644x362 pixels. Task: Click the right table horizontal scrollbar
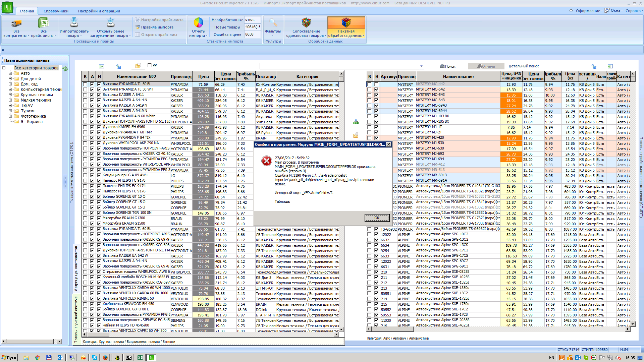pyautogui.click(x=497, y=329)
